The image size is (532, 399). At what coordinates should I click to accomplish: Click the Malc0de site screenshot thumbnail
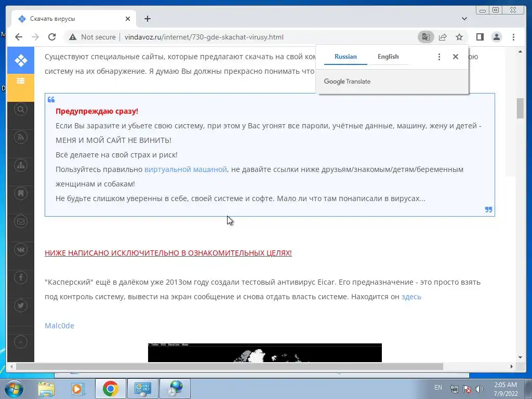(264, 353)
